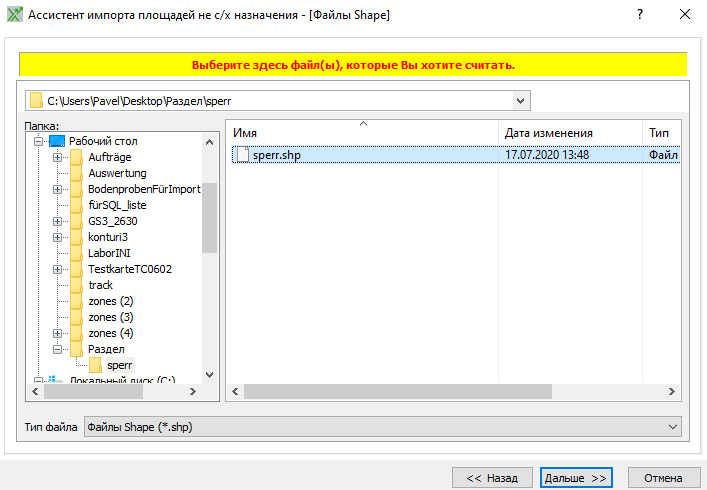The width and height of the screenshot is (707, 490).
Task: Select the fürSQL_liste folder label
Action: (117, 205)
